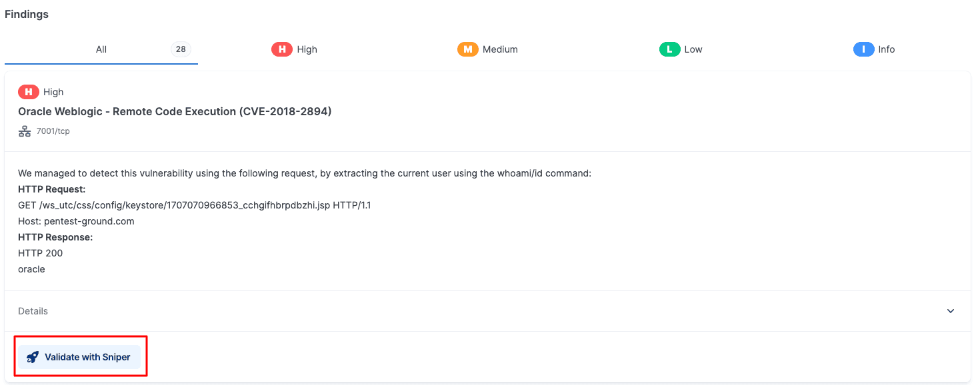Image resolution: width=980 pixels, height=385 pixels.
Task: Click the network port icon beside 7001/tcp
Action: 25,131
